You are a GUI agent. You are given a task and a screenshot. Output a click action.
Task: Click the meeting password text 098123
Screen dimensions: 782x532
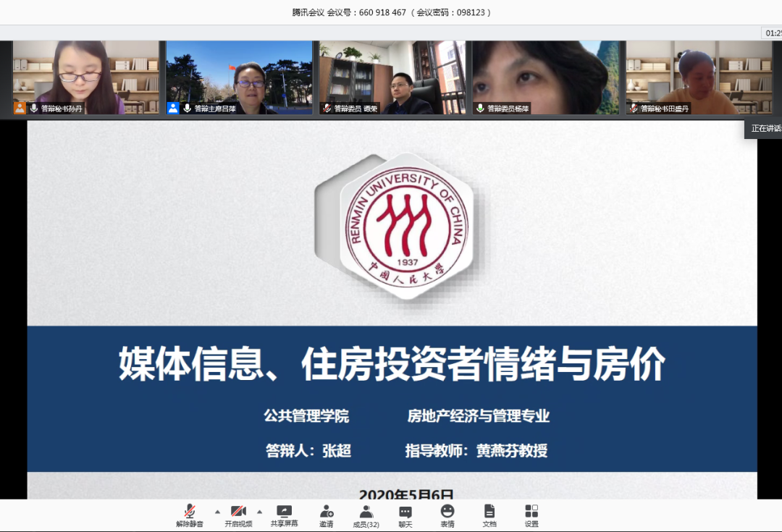[471, 12]
